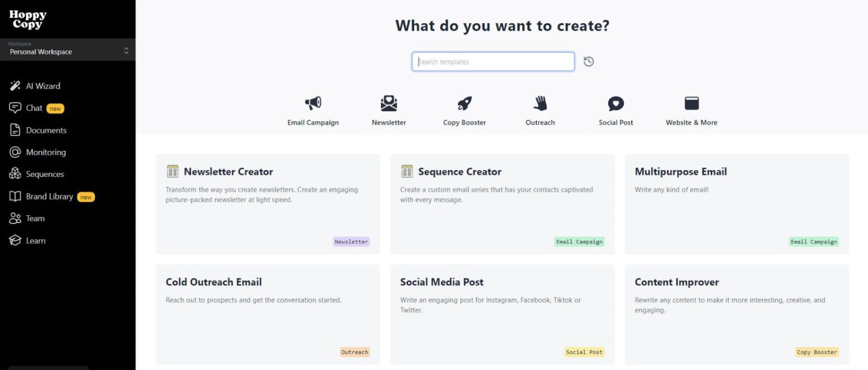868x370 pixels.
Task: Open the Copy Booster rocket icon
Action: tap(464, 103)
